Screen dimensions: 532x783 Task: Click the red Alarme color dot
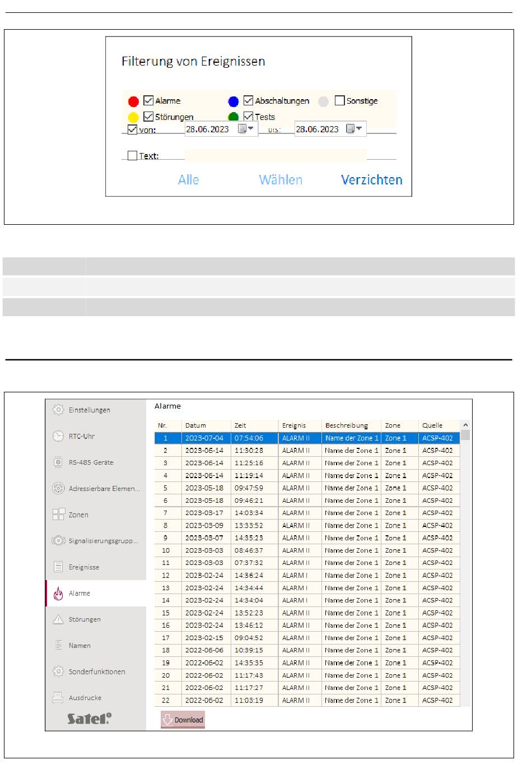133,101
